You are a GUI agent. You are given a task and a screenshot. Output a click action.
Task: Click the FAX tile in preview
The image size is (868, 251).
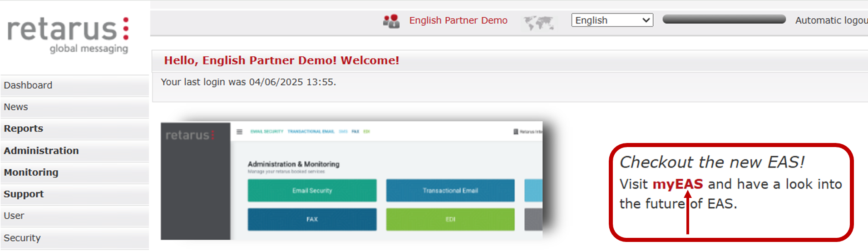[x=312, y=219]
